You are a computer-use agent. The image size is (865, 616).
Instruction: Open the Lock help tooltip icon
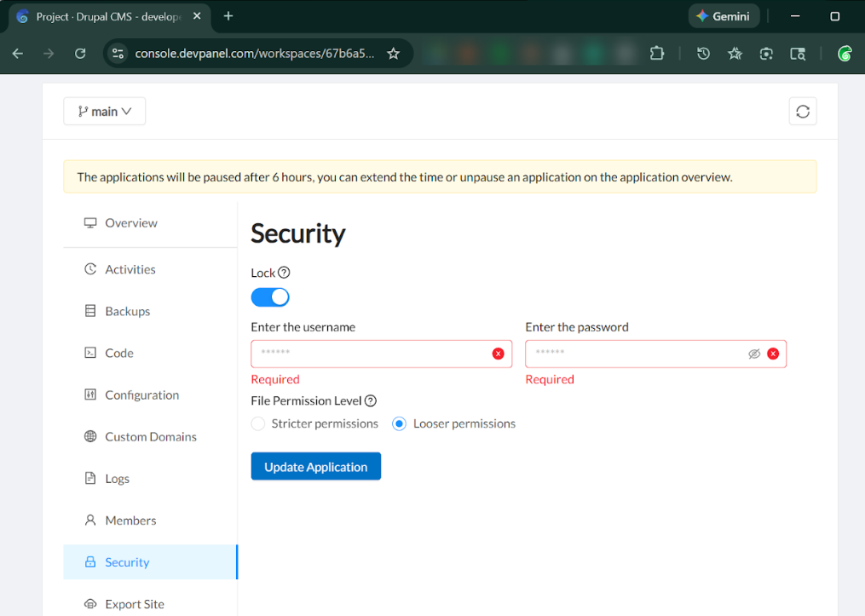(x=284, y=273)
